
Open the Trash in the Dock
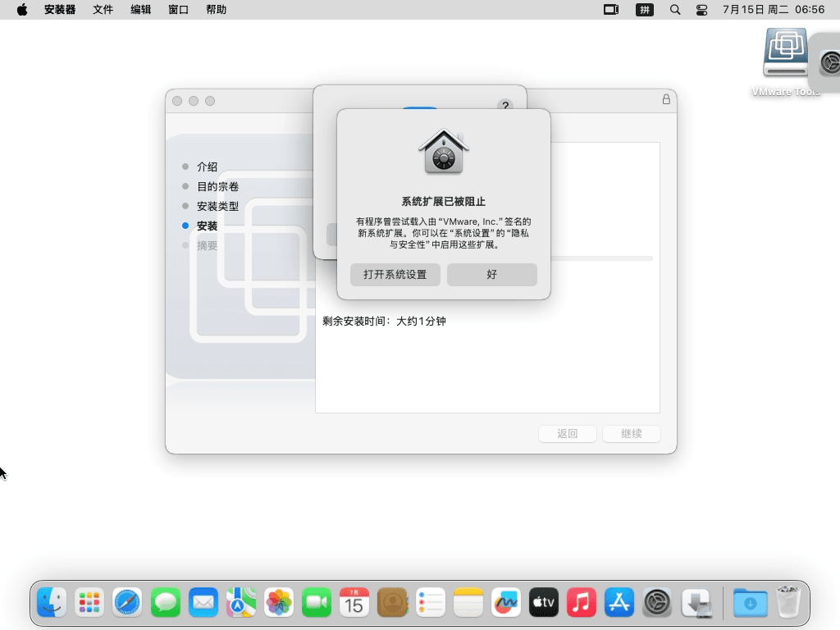(788, 604)
